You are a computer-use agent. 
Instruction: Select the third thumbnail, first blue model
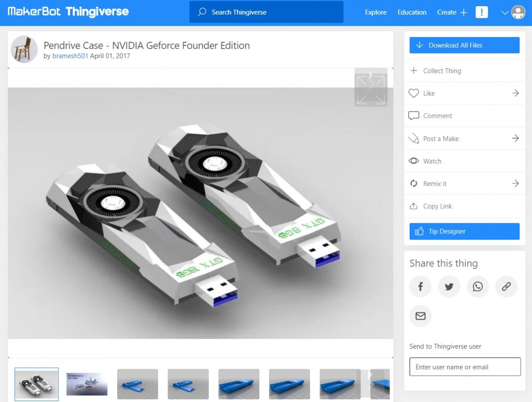tap(137, 384)
